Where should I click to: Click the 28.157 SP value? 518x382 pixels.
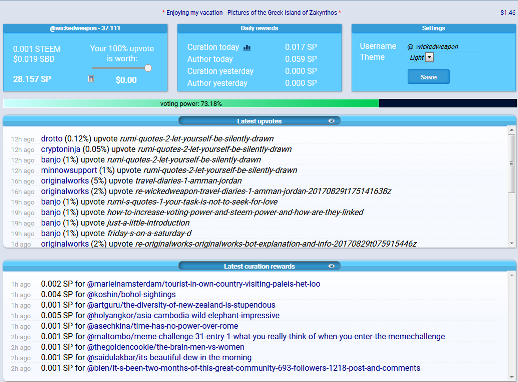[32, 79]
